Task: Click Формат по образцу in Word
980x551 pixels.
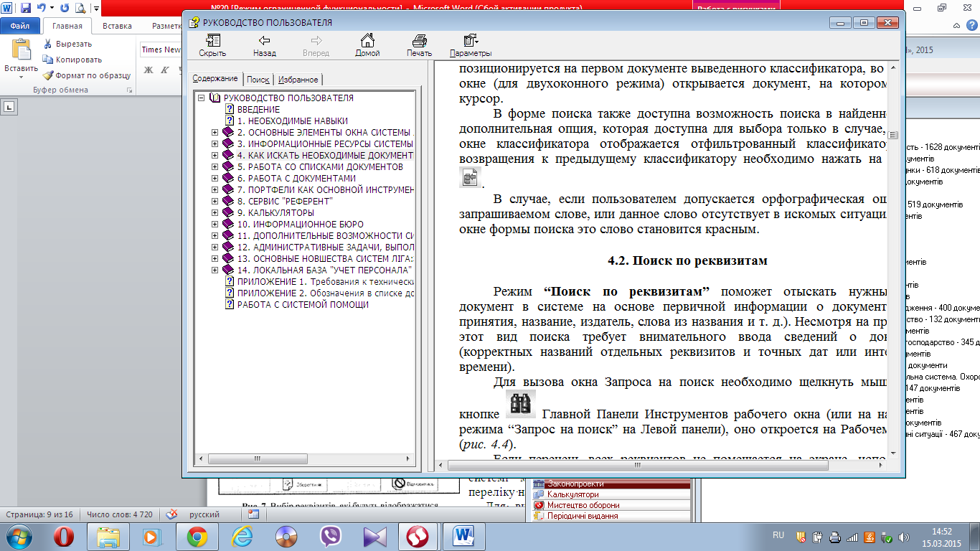Action: 87,75
